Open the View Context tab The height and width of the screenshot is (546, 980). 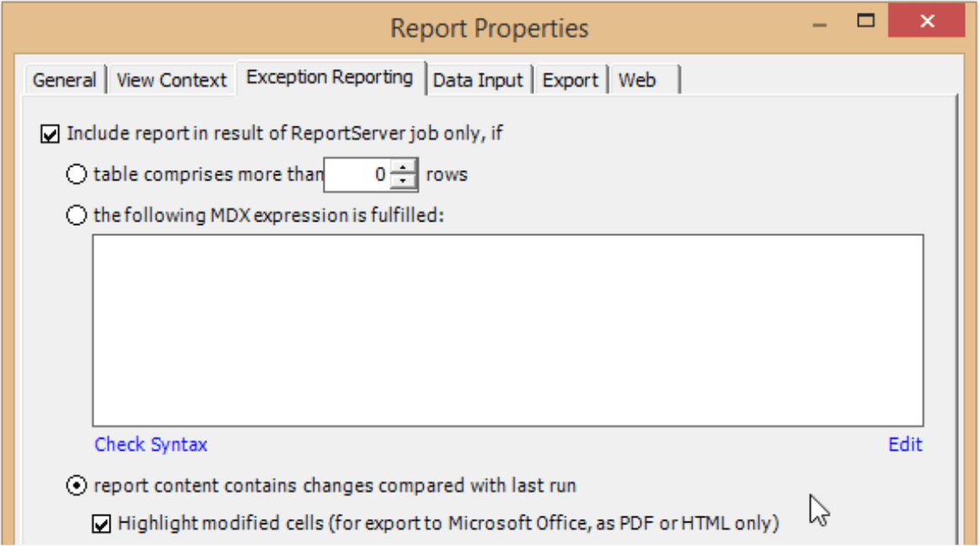click(171, 80)
